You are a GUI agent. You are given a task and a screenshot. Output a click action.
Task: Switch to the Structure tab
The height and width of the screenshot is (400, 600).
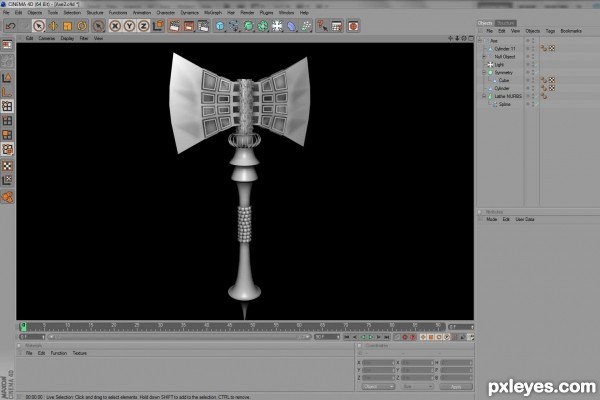coord(505,23)
